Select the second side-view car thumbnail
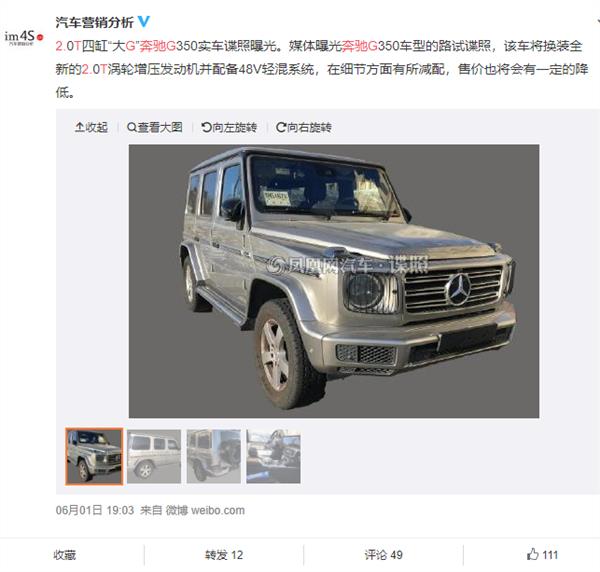 coord(154,456)
